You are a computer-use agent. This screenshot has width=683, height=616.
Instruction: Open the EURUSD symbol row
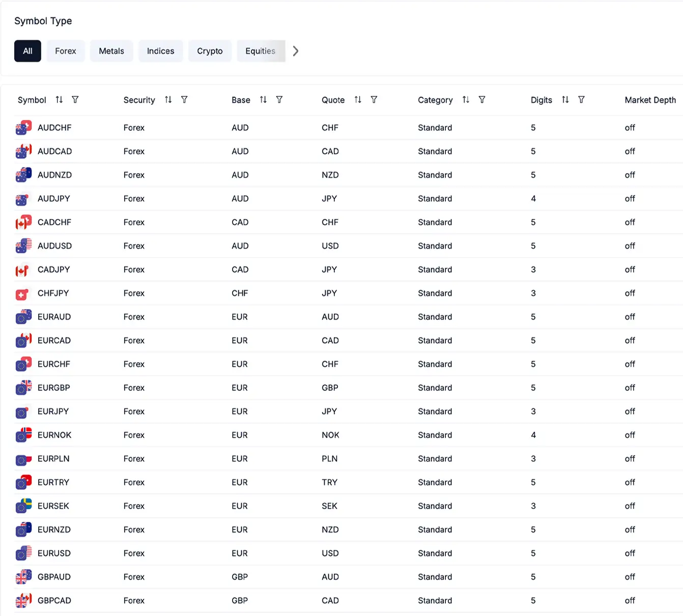coord(54,553)
